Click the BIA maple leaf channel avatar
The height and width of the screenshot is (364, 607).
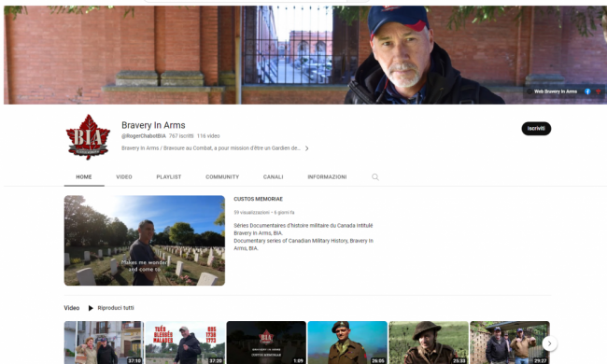(x=88, y=137)
